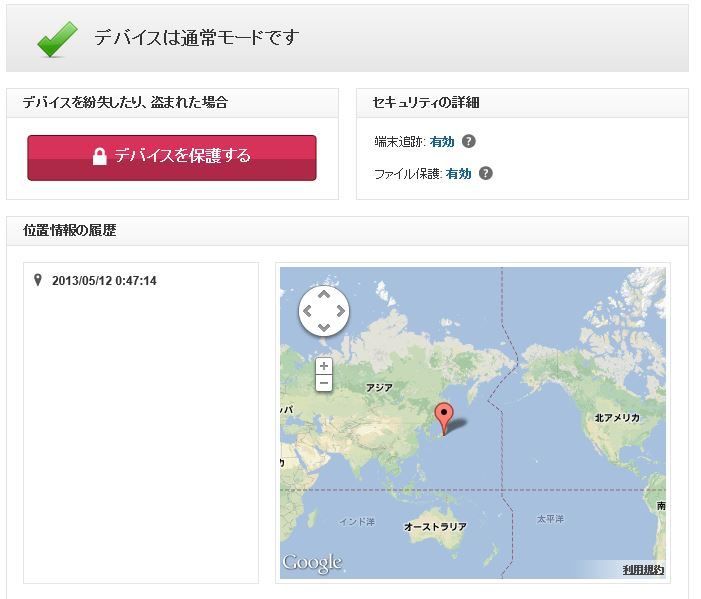701x599 pixels.
Task: Click 有効 link for ファイル保護
Action: point(458,173)
